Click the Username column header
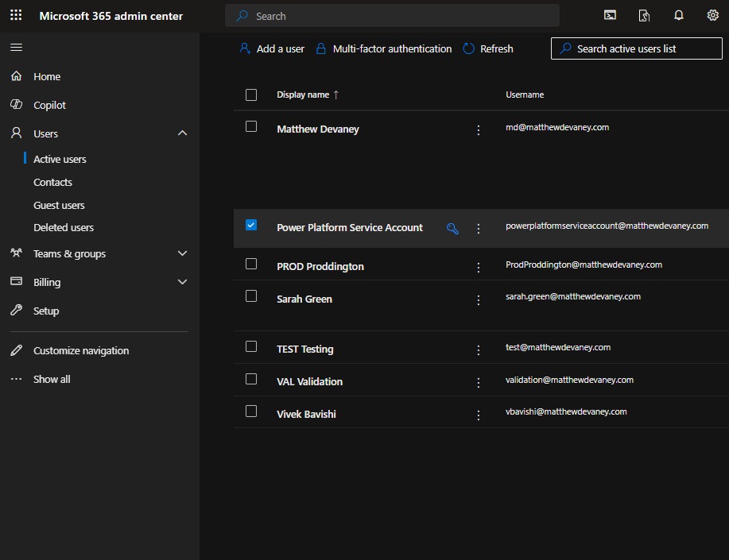 [x=525, y=95]
